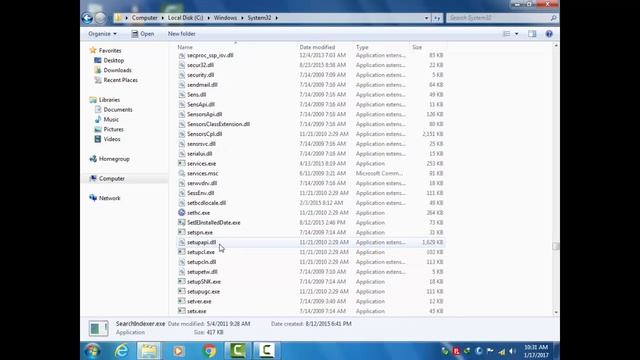Select Recent Places in navigation pane
640x360 pixels.
[x=120, y=80]
